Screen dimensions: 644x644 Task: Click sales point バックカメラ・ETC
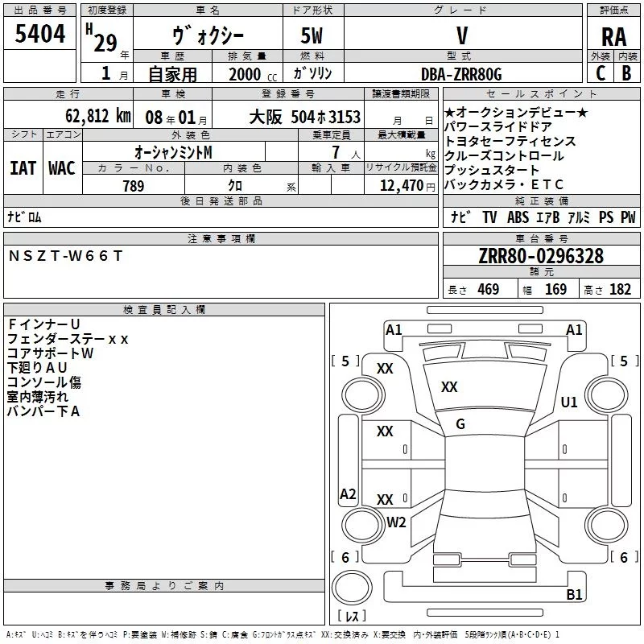point(504,185)
